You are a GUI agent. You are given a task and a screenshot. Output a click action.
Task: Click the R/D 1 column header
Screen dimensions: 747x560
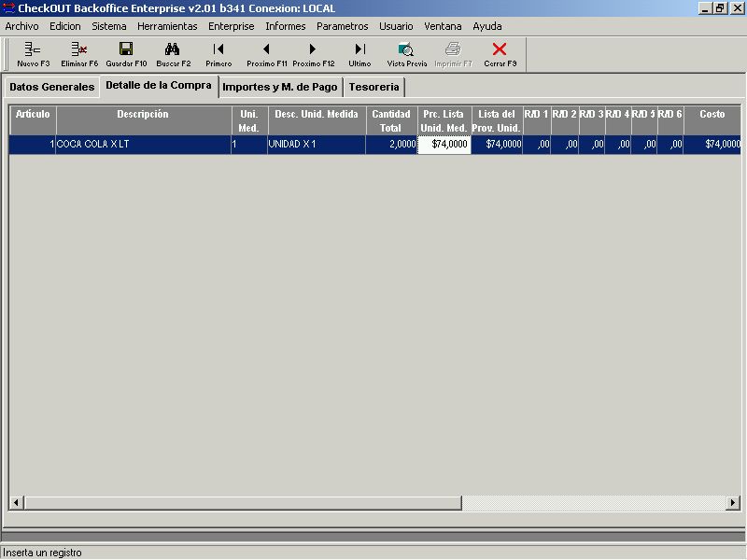pyautogui.click(x=536, y=120)
